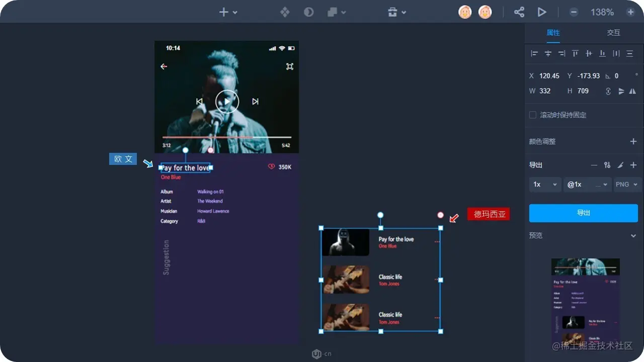Click the component diamond icon in toolbar
The image size is (644, 362).
click(x=285, y=12)
